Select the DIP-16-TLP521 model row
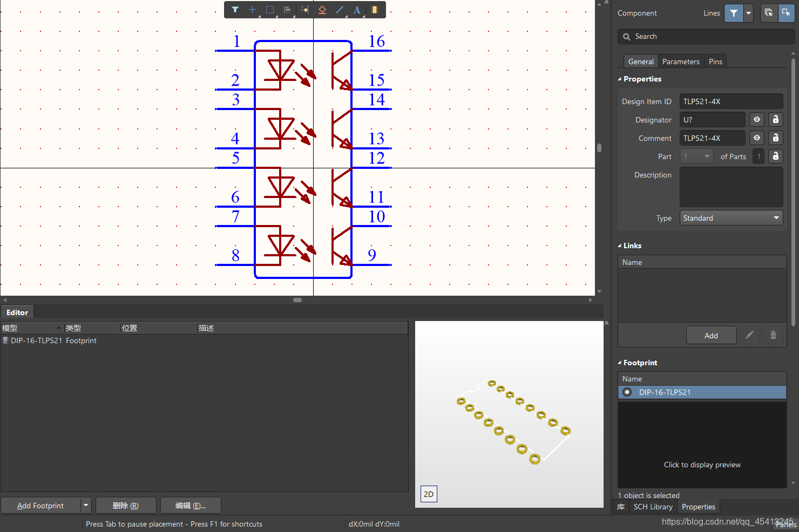This screenshot has width=799, height=532. 204,340
